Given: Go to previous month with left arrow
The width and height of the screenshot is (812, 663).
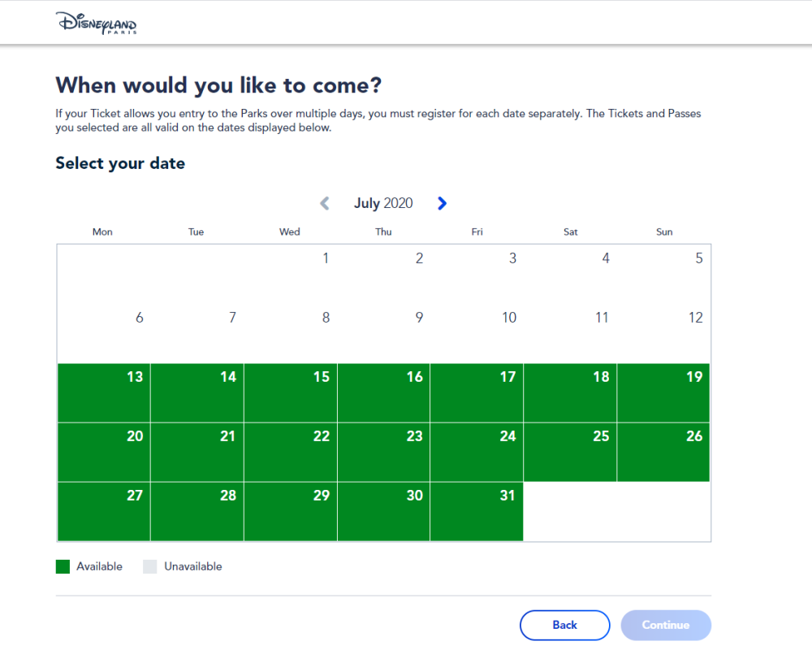Looking at the screenshot, I should pyautogui.click(x=325, y=203).
